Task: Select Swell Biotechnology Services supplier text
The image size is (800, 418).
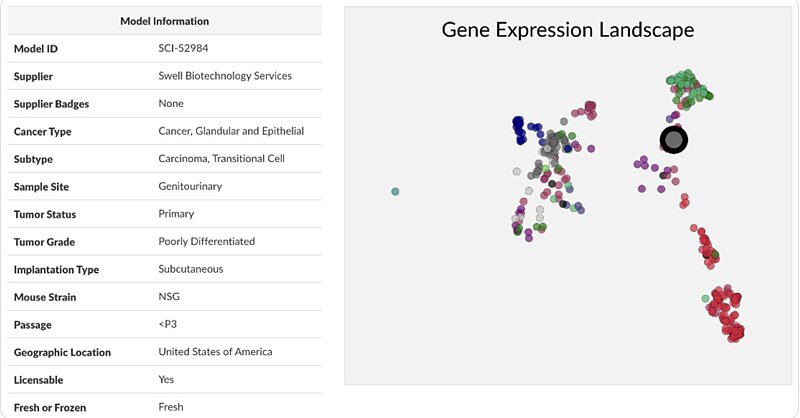Action: point(225,76)
